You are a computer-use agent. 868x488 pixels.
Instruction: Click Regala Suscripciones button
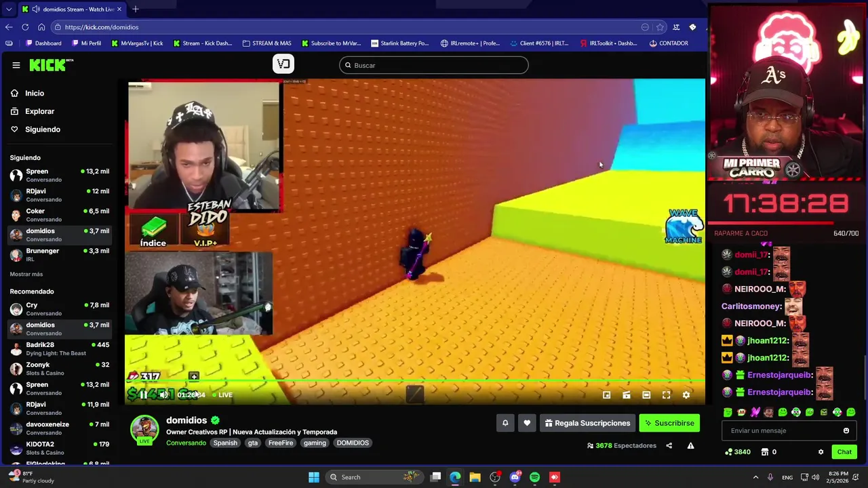click(x=587, y=423)
